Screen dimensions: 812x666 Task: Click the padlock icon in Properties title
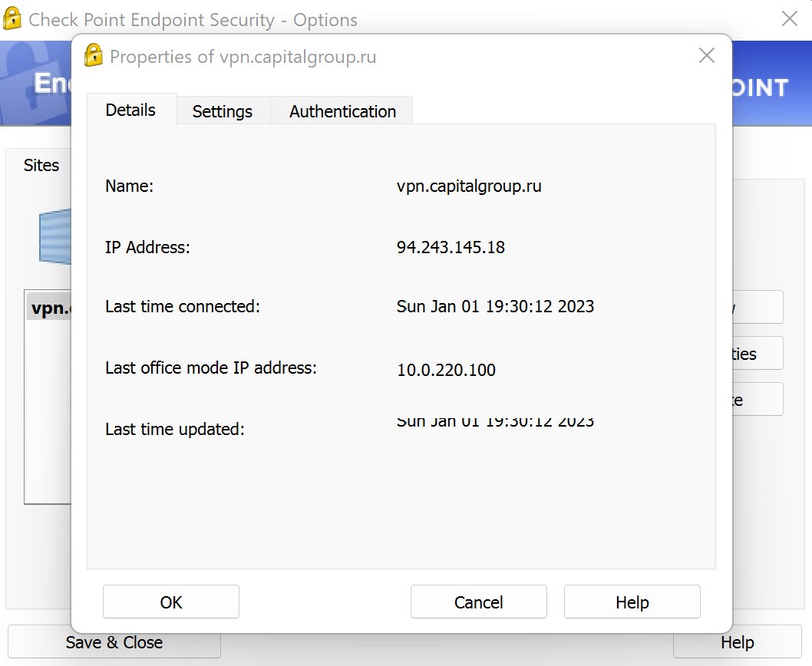(x=94, y=55)
